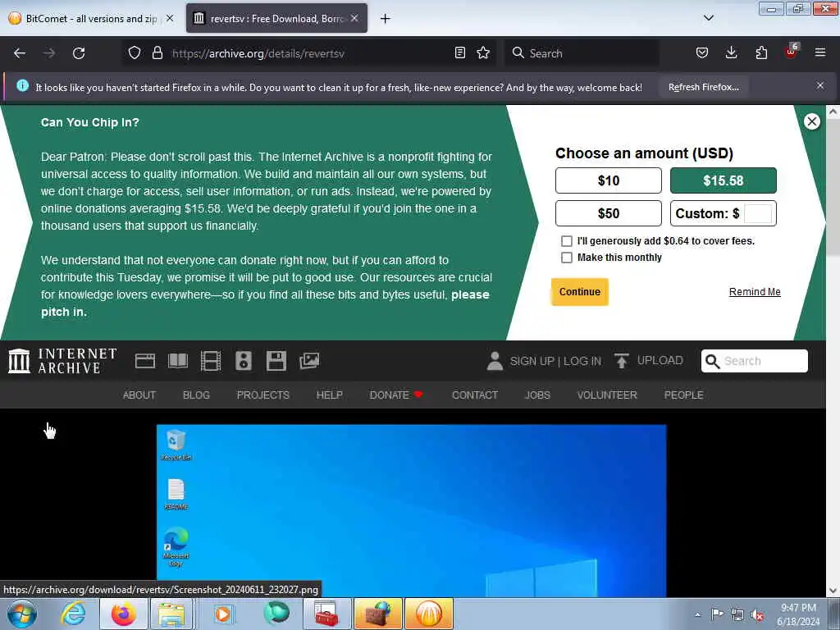Click the UPLOAD link text
840x630 pixels.
tap(660, 361)
